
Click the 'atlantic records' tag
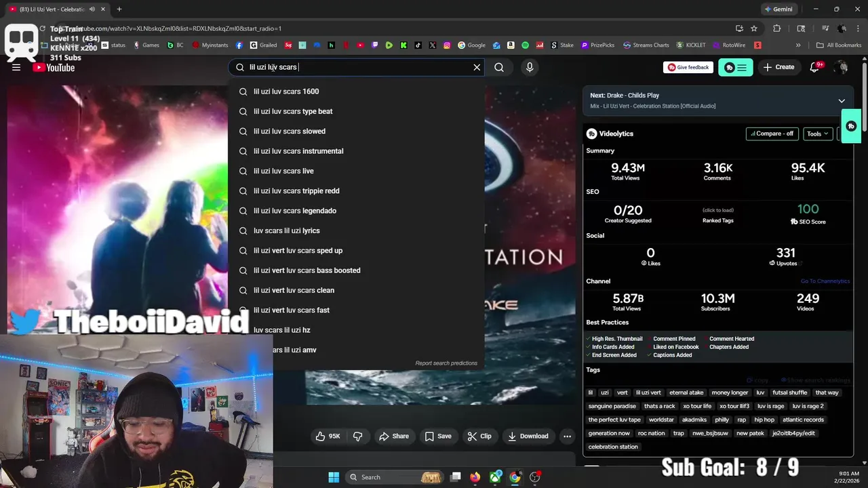point(803,420)
